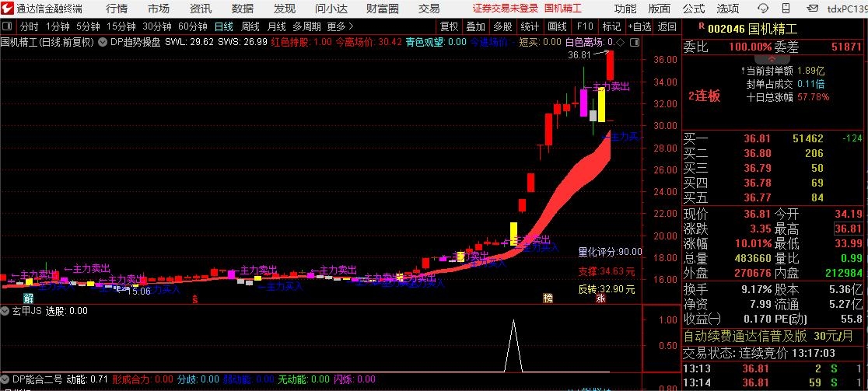Click the headset support icon in title bar

[763, 9]
